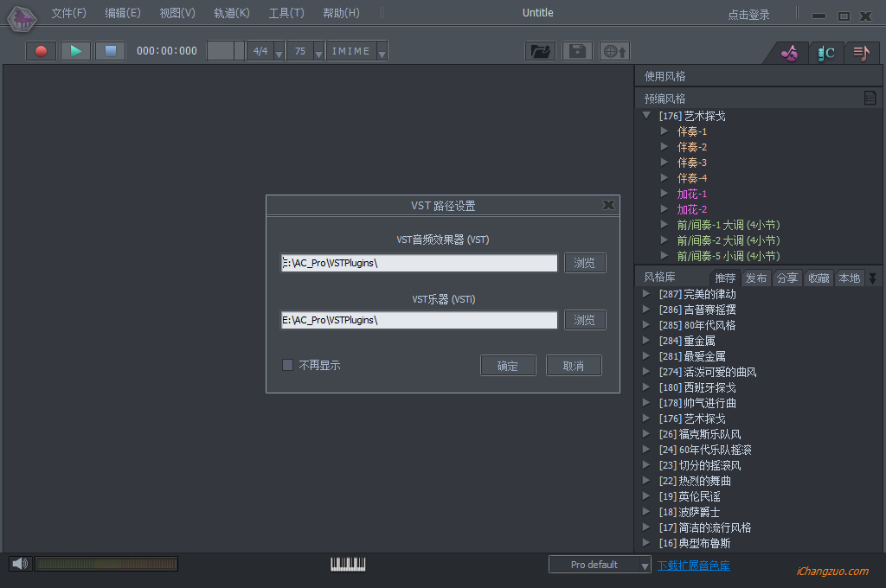Click the red record button
This screenshot has height=588, width=886.
click(39, 50)
